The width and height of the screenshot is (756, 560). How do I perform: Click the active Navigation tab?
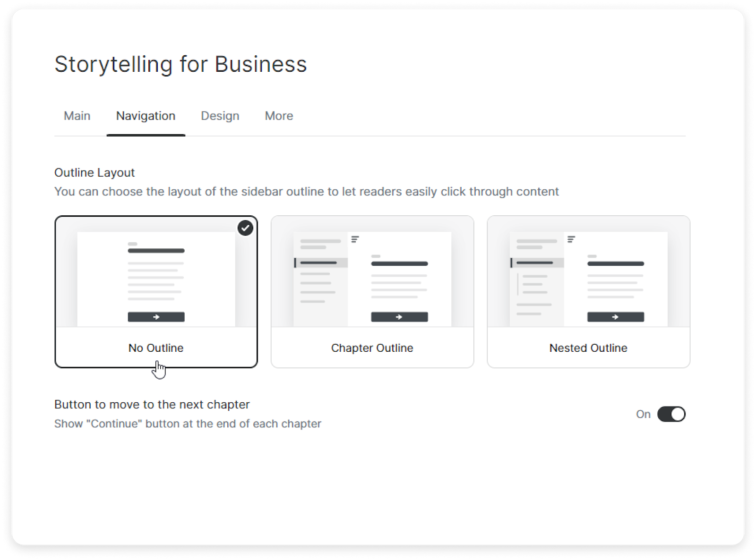pos(146,116)
